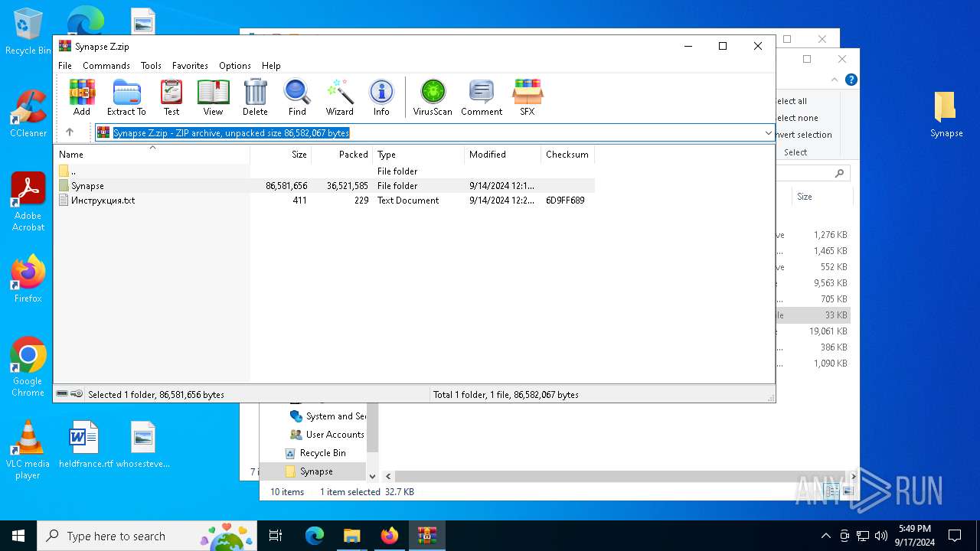The width and height of the screenshot is (980, 551).
Task: Open File Explorer from the taskbar
Action: [x=352, y=536]
